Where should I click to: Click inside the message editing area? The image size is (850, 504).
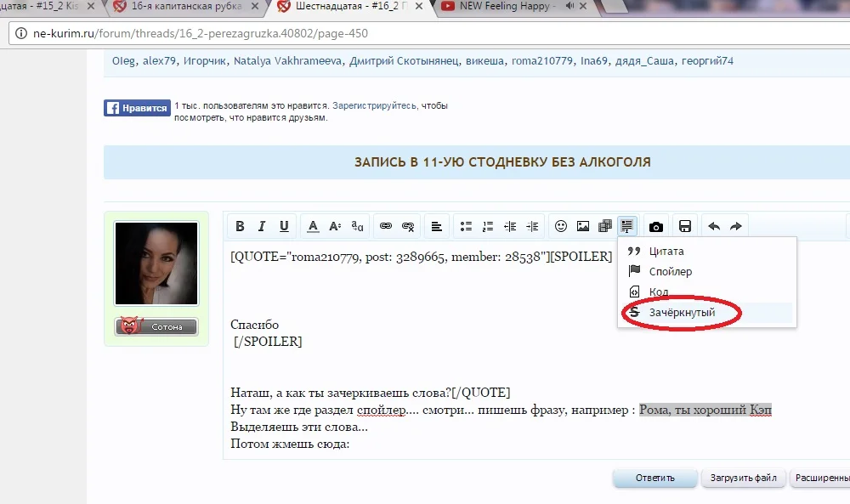(425, 357)
